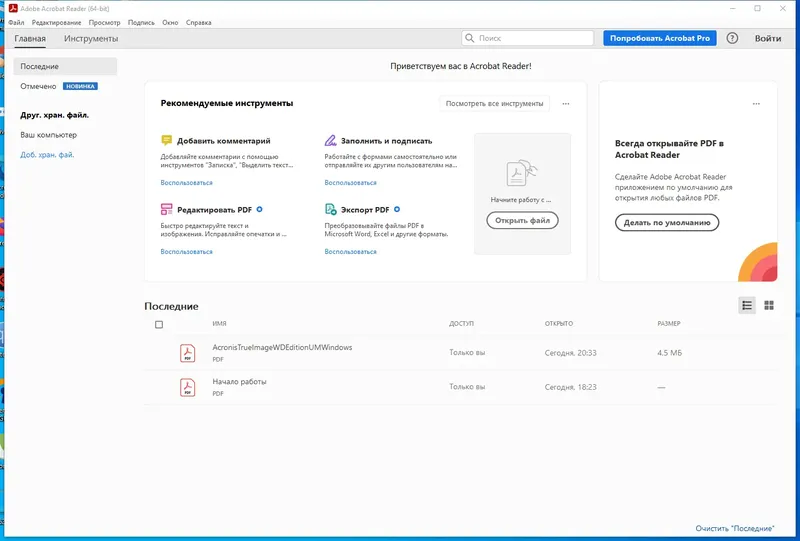
Task: Click the Add Comment note icon
Action: pos(166,140)
